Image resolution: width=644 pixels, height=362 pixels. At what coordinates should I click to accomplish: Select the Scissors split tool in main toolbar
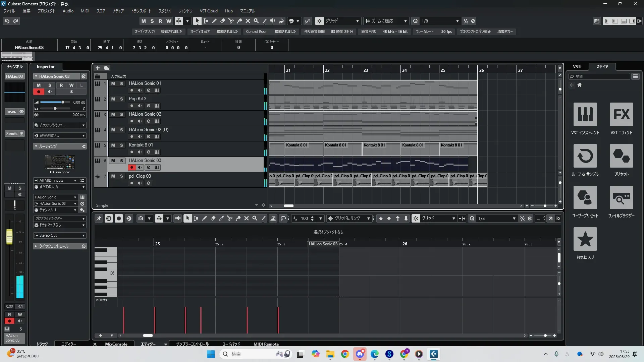coord(231,21)
